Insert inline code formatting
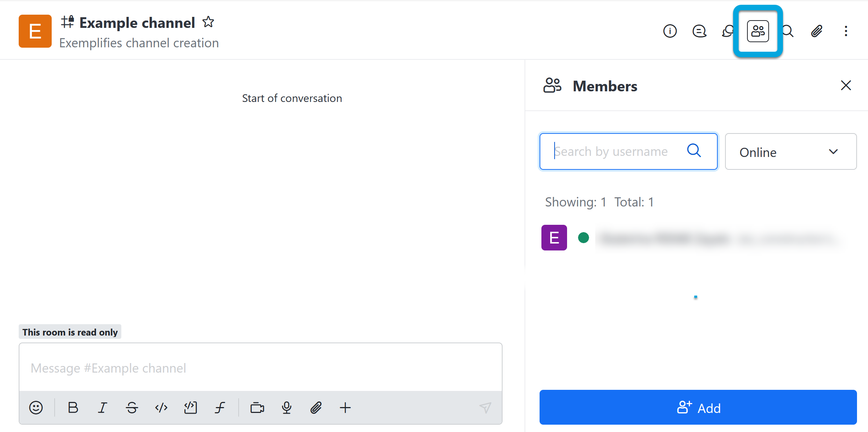This screenshot has width=868, height=432. point(161,407)
